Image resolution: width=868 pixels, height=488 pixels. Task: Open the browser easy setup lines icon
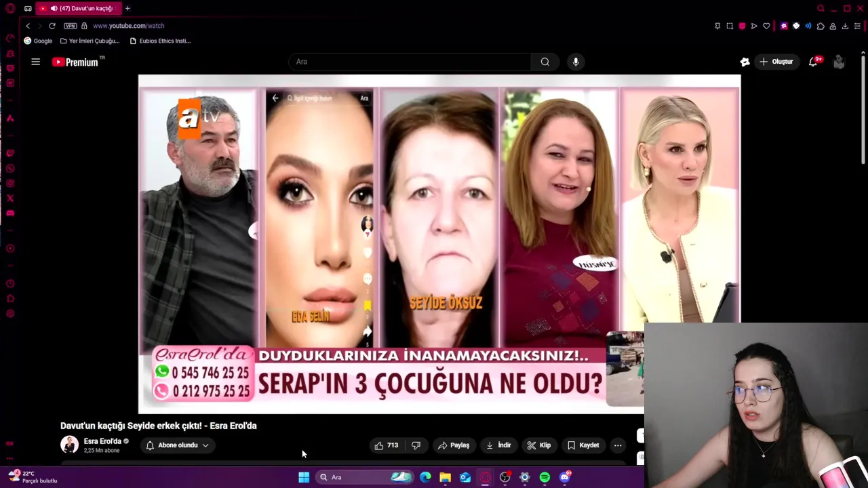(x=857, y=26)
